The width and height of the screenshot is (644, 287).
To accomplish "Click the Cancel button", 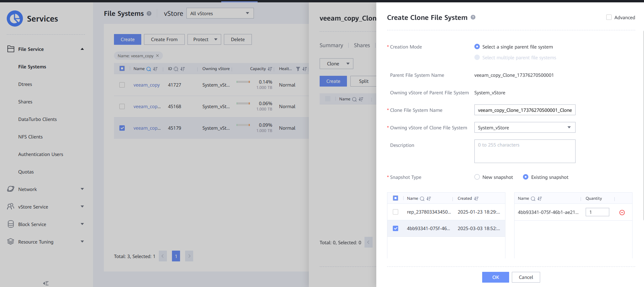I will coord(526,277).
